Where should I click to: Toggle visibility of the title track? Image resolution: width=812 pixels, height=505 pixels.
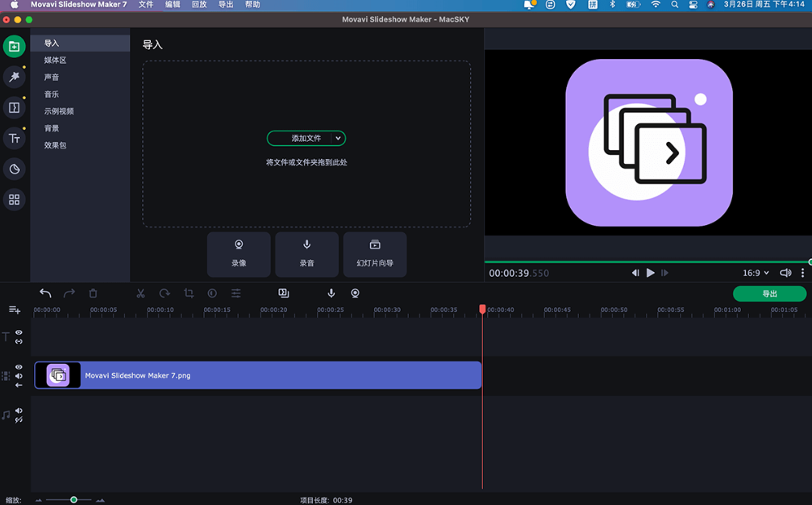click(19, 332)
